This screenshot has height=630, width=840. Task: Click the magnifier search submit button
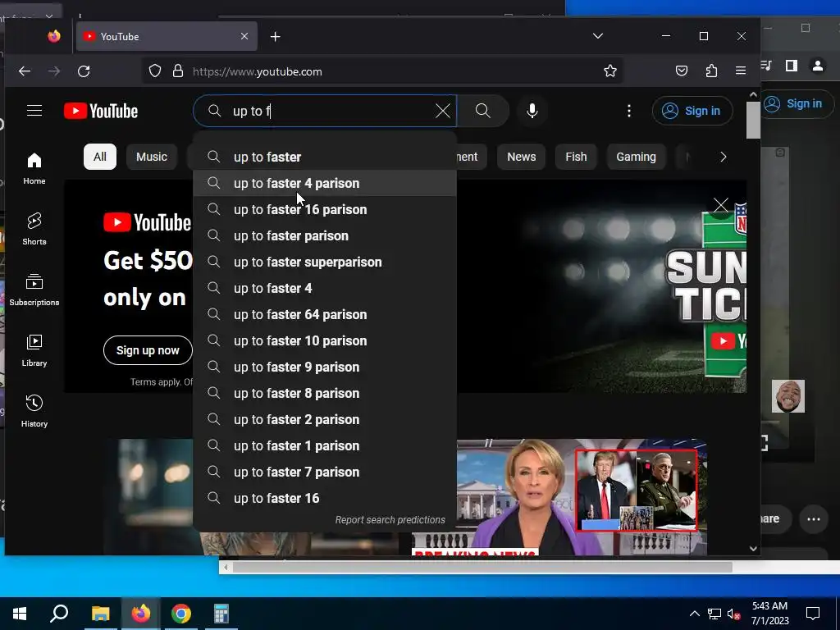(482, 111)
